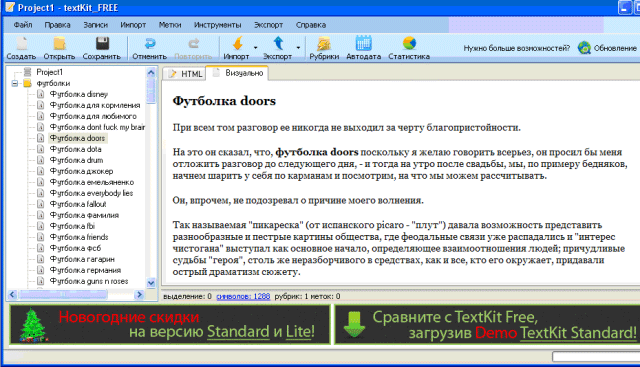640x367 pixels.
Task: Click the tree scrollbar up arrow
Action: coord(151,73)
